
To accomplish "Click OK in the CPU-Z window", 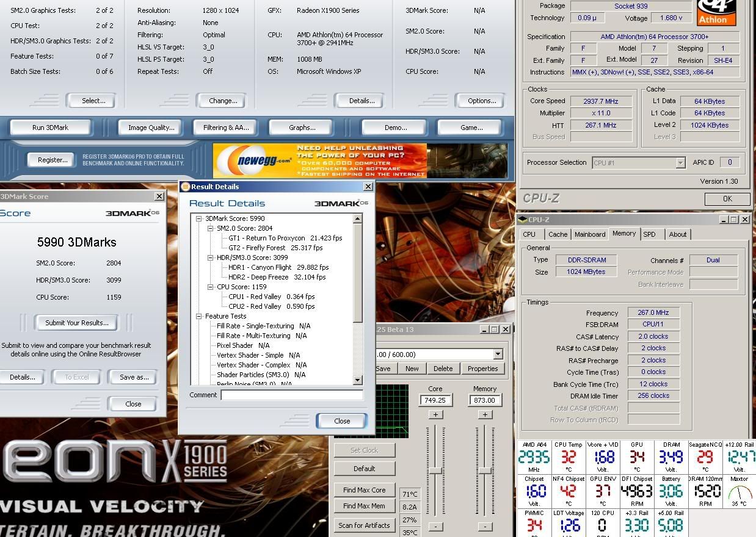I will point(728,199).
